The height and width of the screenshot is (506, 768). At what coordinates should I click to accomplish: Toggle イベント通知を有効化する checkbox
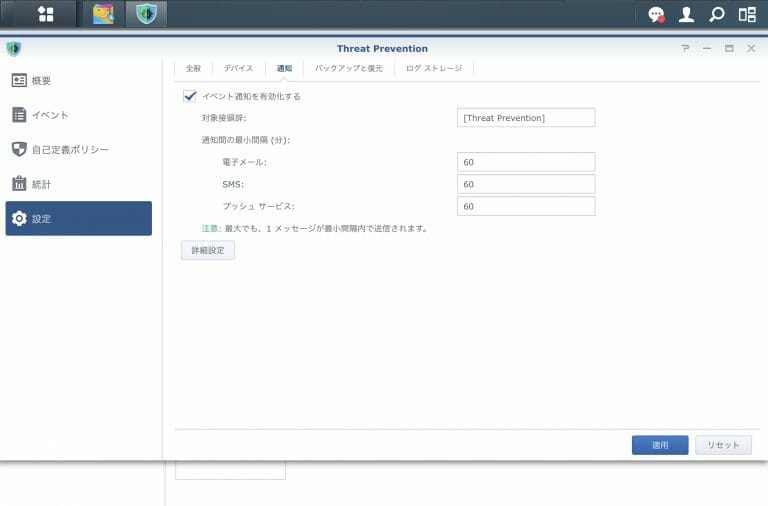(x=190, y=96)
